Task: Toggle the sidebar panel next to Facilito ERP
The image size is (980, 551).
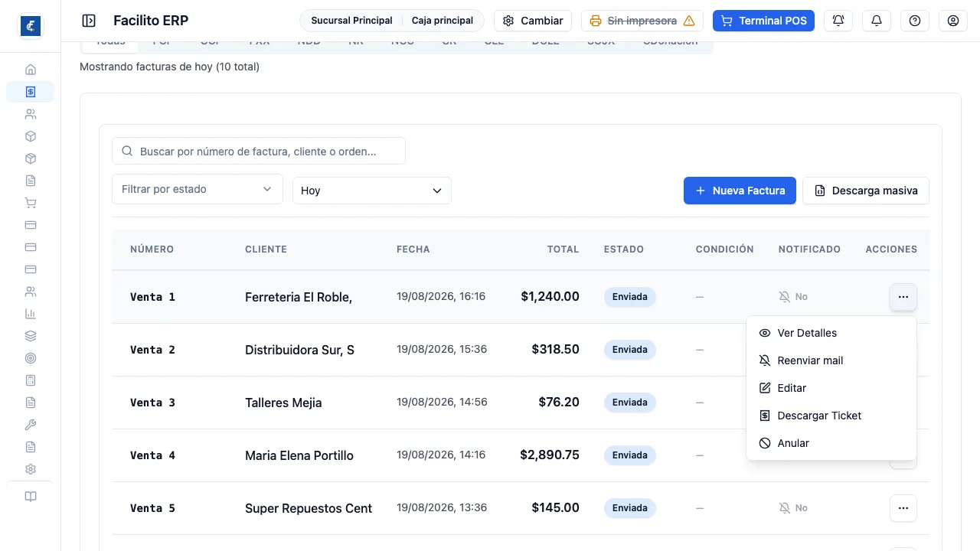Action: (89, 21)
